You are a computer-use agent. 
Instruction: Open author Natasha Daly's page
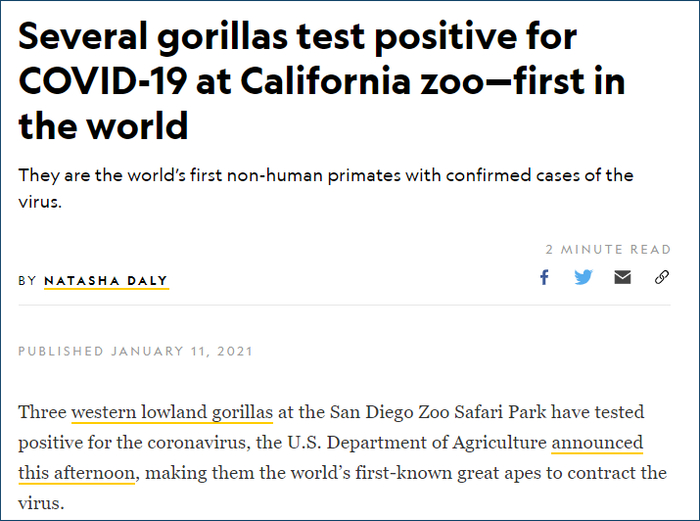tap(106, 281)
